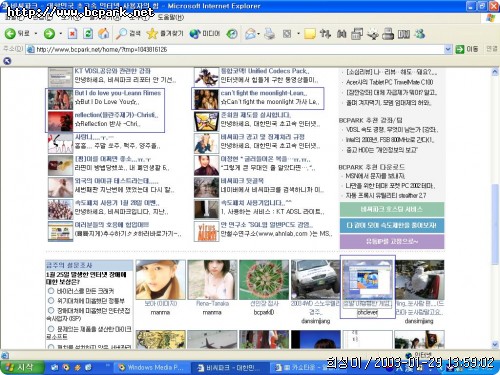Image resolution: width=500 pixels, height=375 pixels.
Task: Click the scrollbar up arrow
Action: point(495,72)
